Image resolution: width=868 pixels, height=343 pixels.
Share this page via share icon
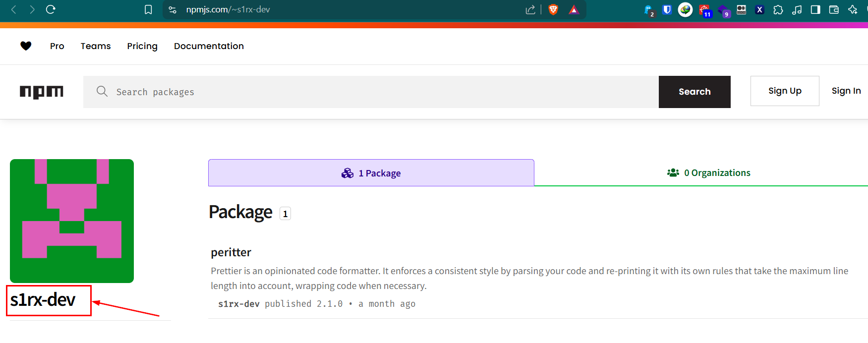click(530, 9)
